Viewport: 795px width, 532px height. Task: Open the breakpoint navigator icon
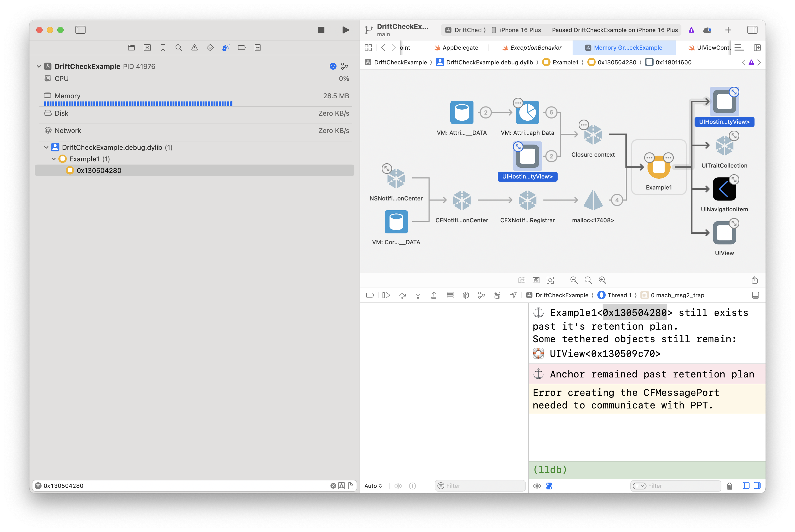click(242, 48)
